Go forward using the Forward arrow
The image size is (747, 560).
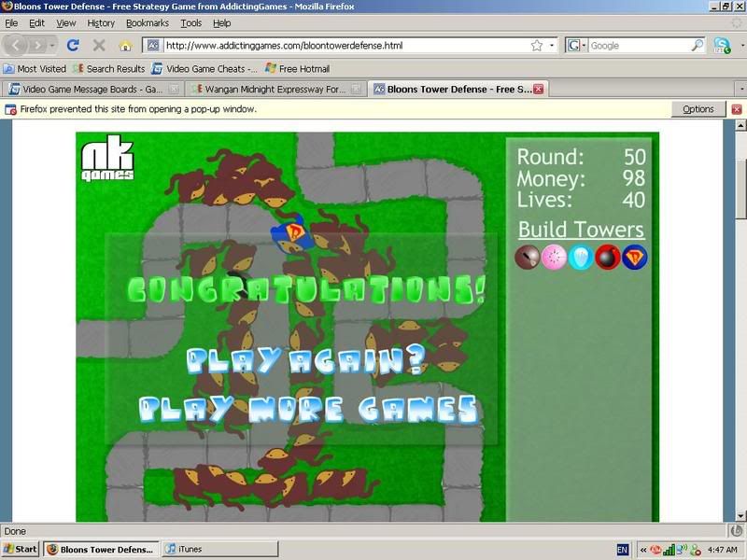click(x=37, y=45)
